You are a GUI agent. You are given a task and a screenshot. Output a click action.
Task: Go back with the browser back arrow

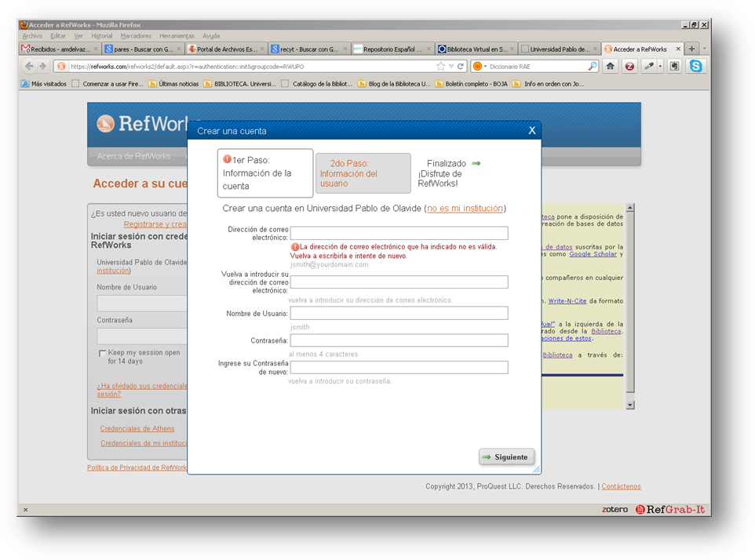click(x=29, y=66)
